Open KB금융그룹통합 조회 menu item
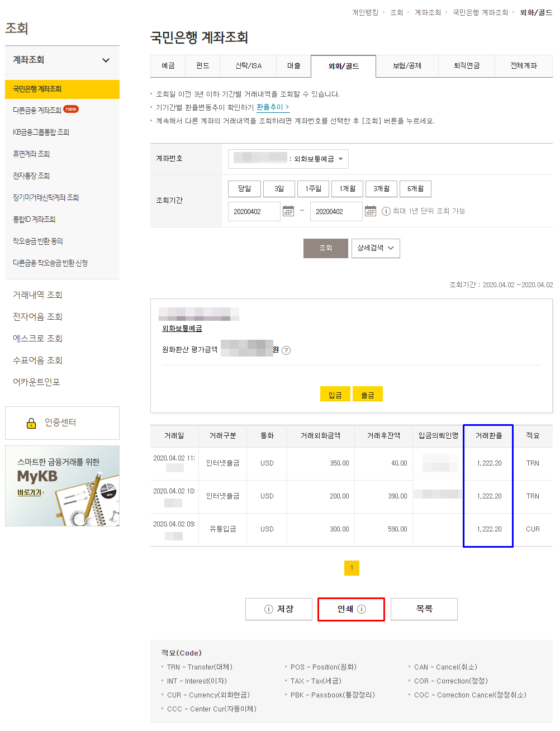Screen dimensions: 560x731 pyautogui.click(x=41, y=132)
